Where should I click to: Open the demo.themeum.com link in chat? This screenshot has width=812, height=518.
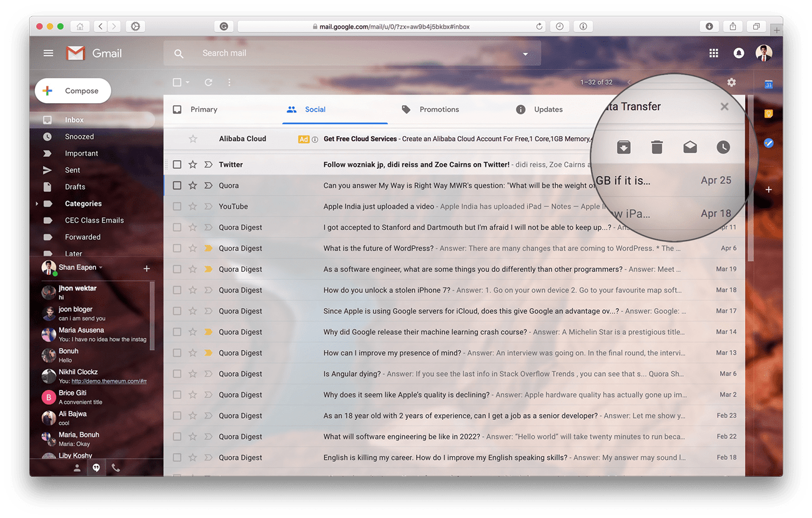(109, 381)
